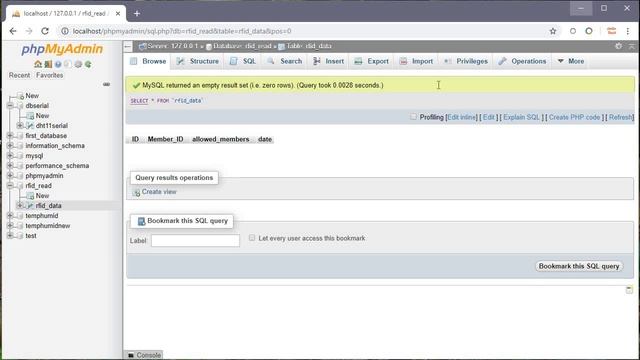The height and width of the screenshot is (360, 640).
Task: Open the browser three-dot menu
Action: point(628,31)
